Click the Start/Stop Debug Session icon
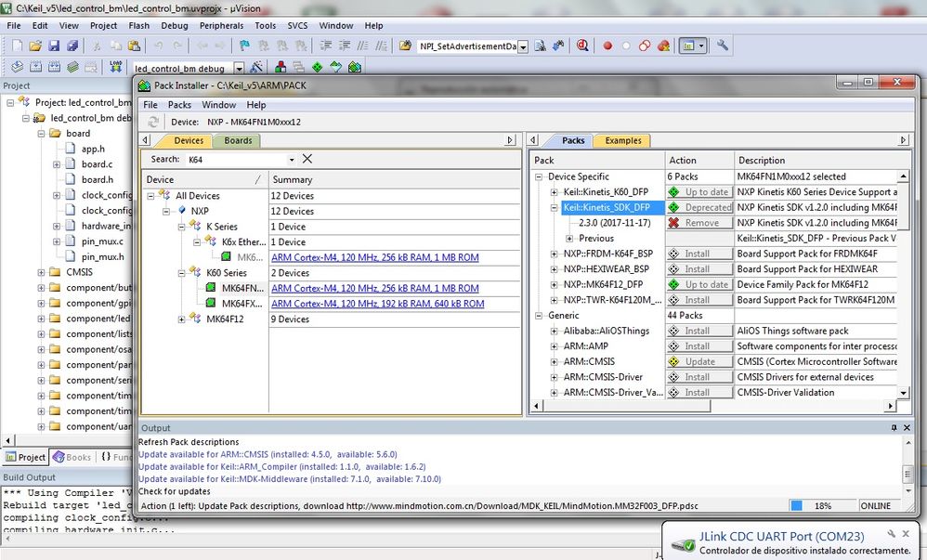The image size is (927, 560). coord(581,46)
